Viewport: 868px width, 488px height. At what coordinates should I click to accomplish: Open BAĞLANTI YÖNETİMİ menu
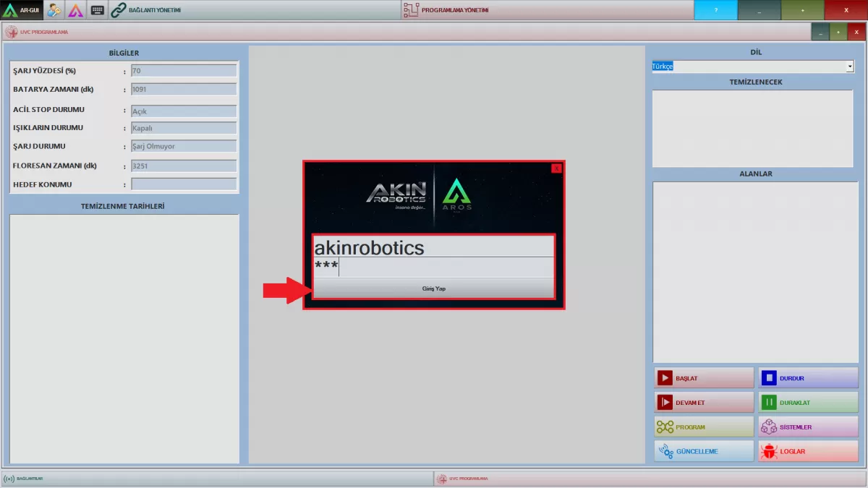[x=156, y=10]
